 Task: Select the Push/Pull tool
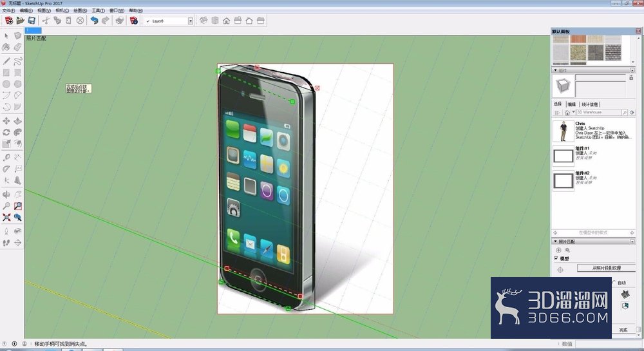pyautogui.click(x=17, y=121)
